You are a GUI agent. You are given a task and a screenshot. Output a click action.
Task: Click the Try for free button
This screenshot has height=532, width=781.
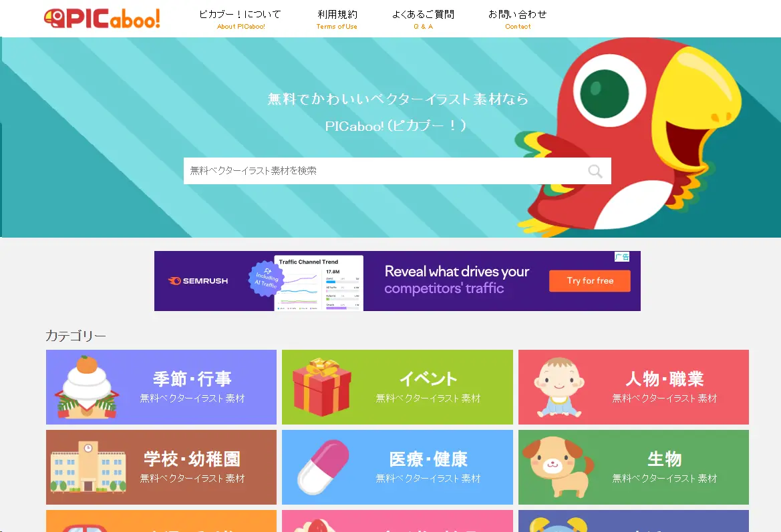(x=590, y=280)
